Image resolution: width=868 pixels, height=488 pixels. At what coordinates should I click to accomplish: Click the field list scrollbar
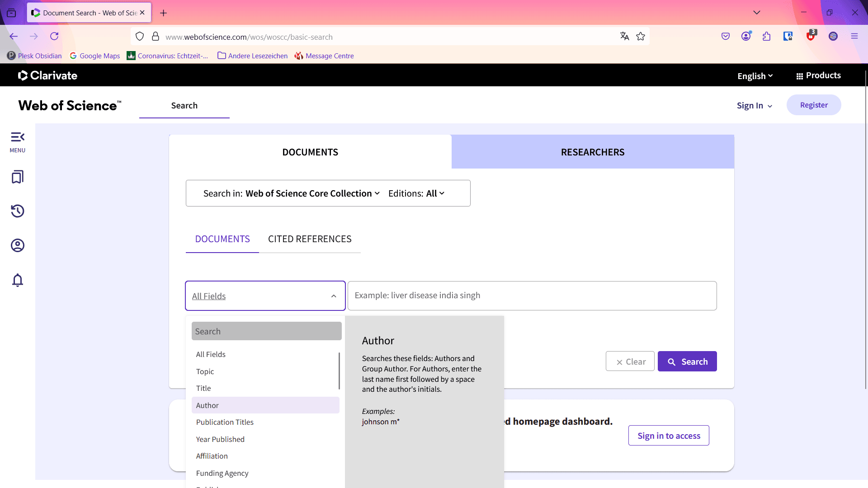339,371
